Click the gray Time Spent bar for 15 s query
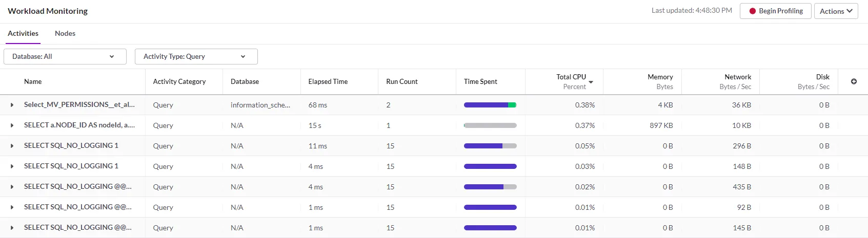The width and height of the screenshot is (868, 238). tap(490, 125)
